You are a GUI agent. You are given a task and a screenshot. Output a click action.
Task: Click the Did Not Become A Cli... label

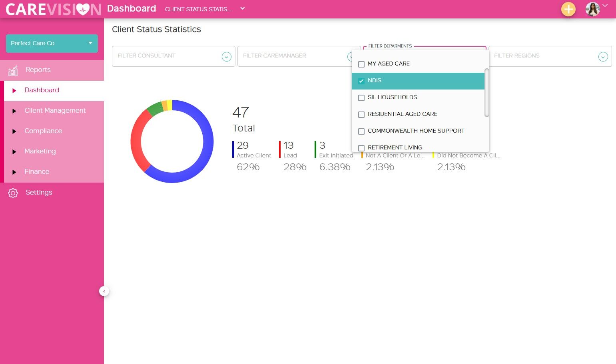click(x=468, y=155)
